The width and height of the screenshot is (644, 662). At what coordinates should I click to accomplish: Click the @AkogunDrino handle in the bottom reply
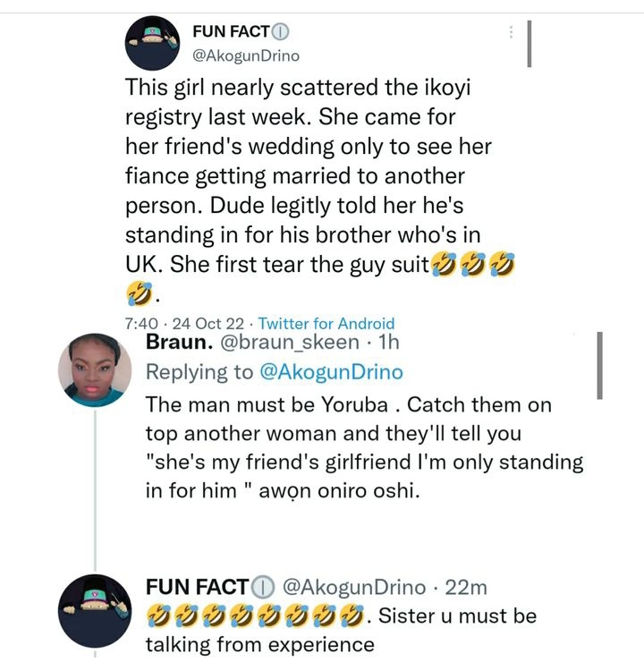coord(353,588)
